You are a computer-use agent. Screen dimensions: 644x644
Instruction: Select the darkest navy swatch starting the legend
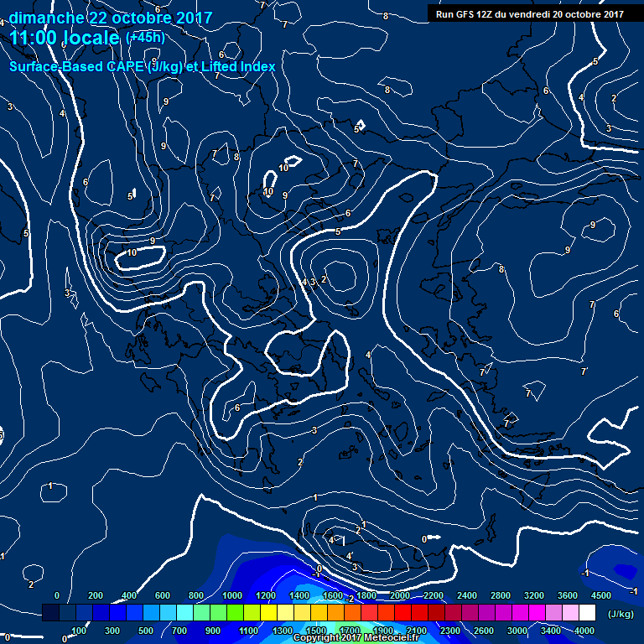pyautogui.click(x=51, y=612)
